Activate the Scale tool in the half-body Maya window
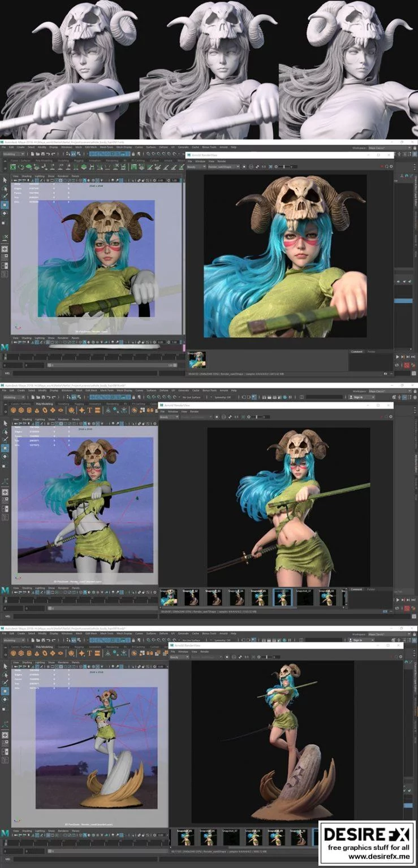The height and width of the screenshot is (868, 418). coord(5,465)
